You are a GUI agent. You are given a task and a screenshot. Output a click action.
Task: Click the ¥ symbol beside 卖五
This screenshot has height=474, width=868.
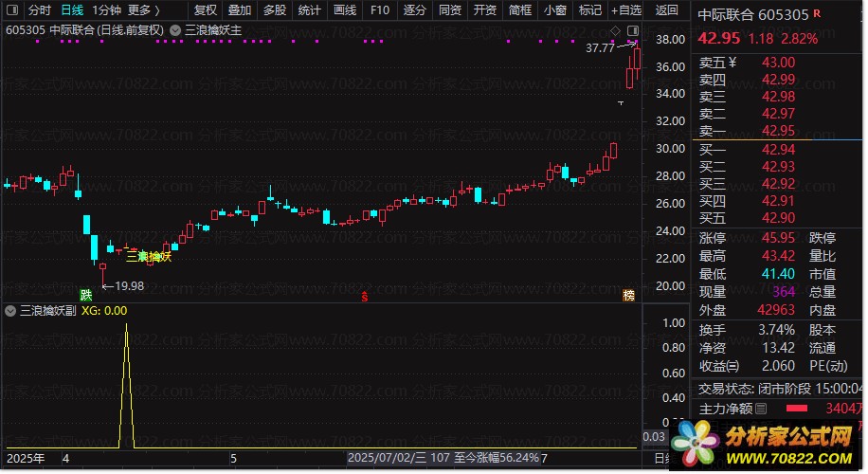[x=732, y=63]
